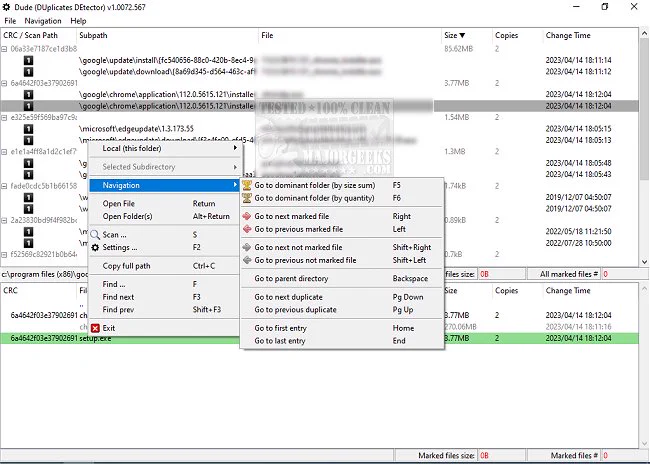Click the Subpath column header
This screenshot has height=464, width=650.
(167, 35)
